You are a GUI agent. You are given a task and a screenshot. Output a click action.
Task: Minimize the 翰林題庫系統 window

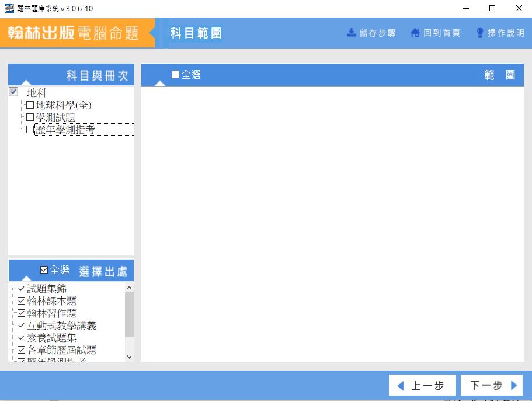[466, 9]
